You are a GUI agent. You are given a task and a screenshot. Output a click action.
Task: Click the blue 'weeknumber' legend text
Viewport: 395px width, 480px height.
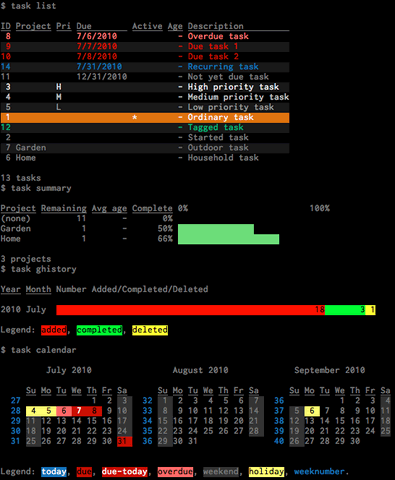click(x=319, y=472)
